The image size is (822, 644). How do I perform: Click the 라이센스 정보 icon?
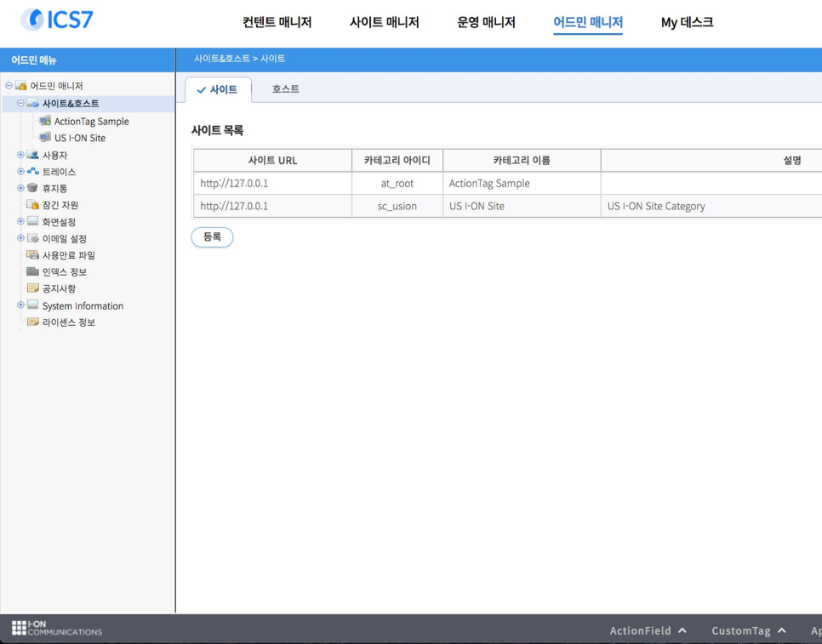click(x=32, y=322)
